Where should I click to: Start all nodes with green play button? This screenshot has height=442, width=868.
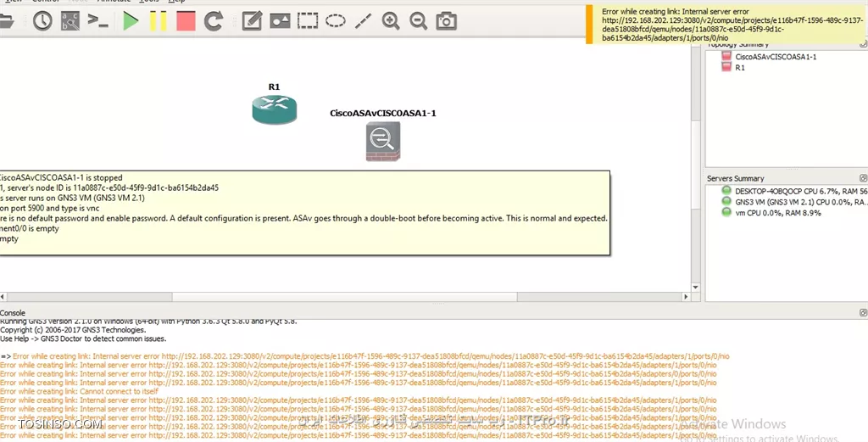tap(131, 21)
